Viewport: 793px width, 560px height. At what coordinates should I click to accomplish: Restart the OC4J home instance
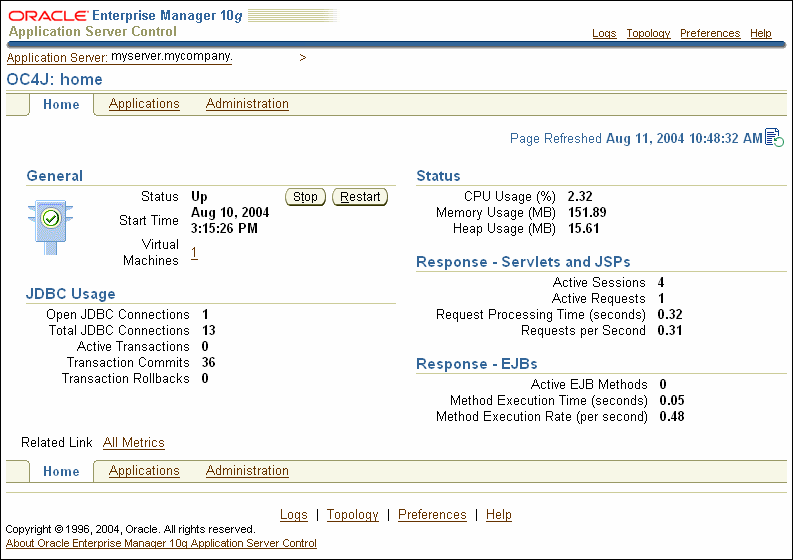click(360, 197)
